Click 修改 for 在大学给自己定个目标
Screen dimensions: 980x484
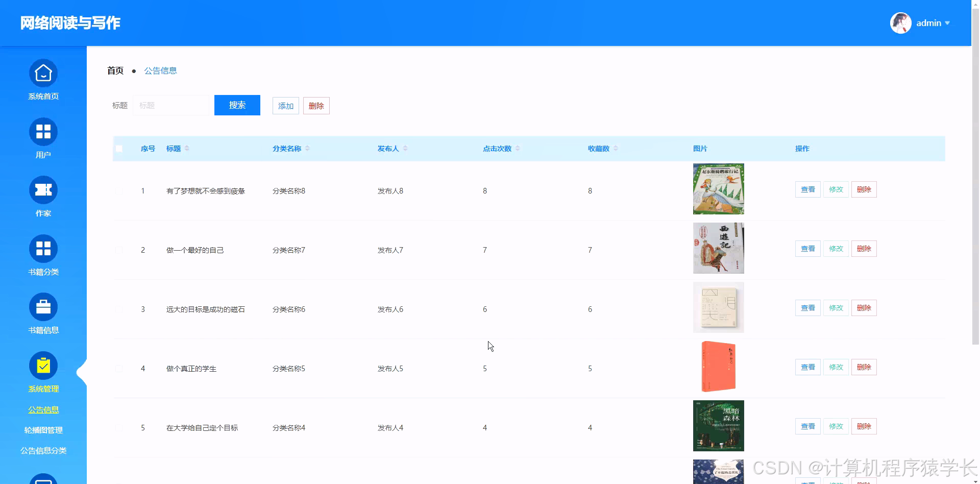pyautogui.click(x=836, y=426)
